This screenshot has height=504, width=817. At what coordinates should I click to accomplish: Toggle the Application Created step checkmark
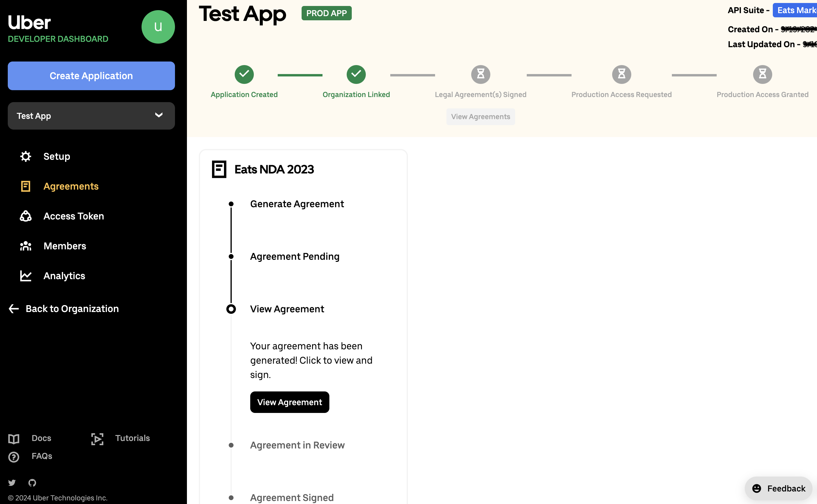coord(244,74)
